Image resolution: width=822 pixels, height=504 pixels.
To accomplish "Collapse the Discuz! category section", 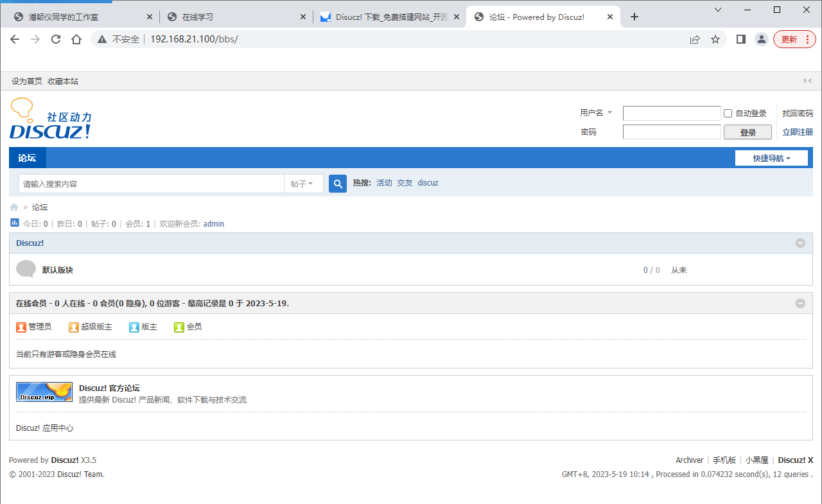I will [800, 243].
